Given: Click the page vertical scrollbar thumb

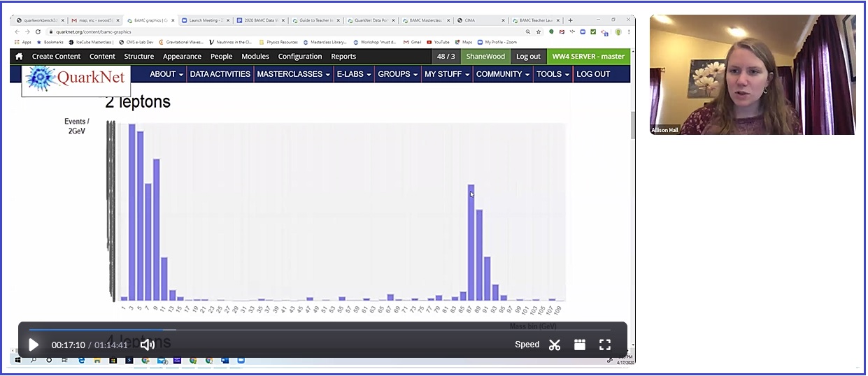Looking at the screenshot, I should [x=633, y=124].
